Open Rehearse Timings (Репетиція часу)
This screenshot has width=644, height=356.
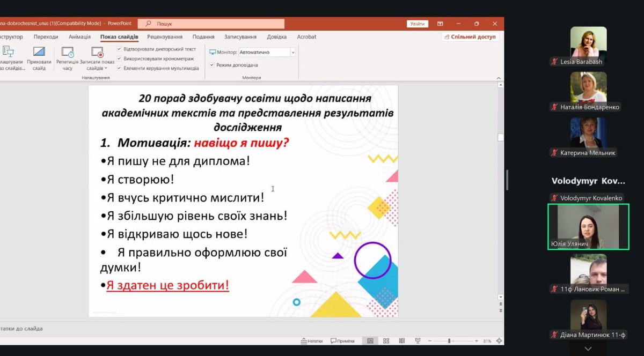point(68,53)
